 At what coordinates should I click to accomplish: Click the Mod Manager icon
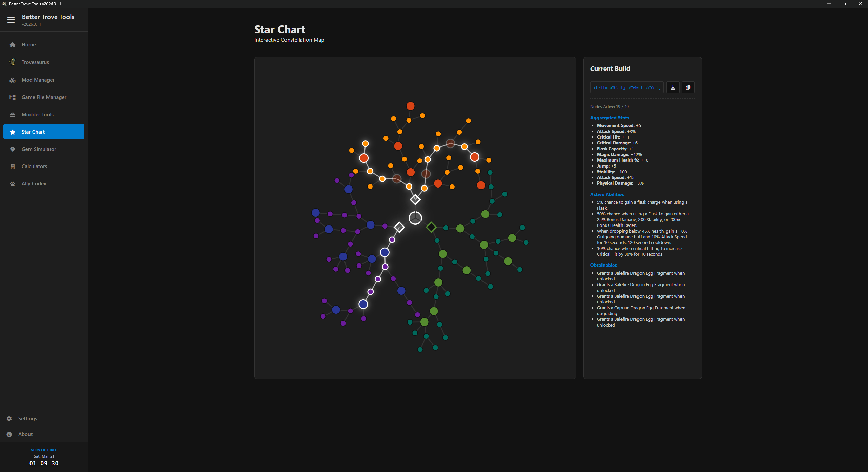click(12, 80)
